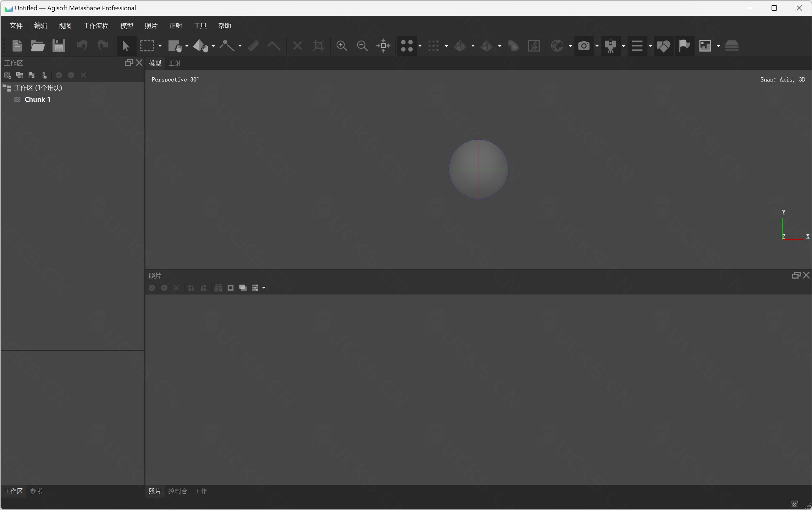Open the Show images dropdown arrow
812x510 pixels.
(718, 46)
